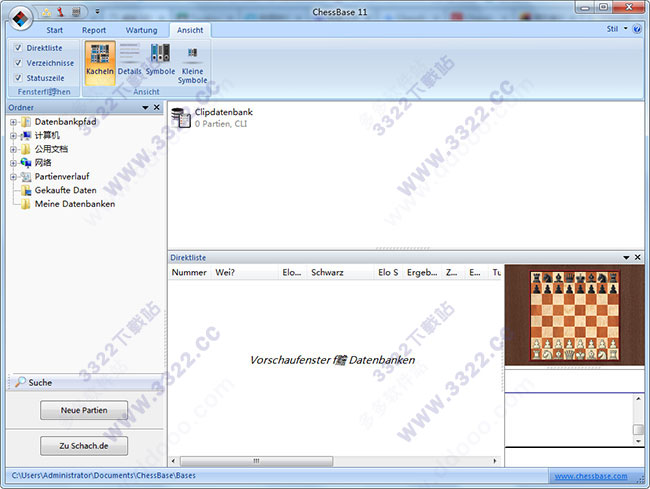Sort by the Schwarz column header
This screenshot has height=489, width=650.
click(x=341, y=272)
